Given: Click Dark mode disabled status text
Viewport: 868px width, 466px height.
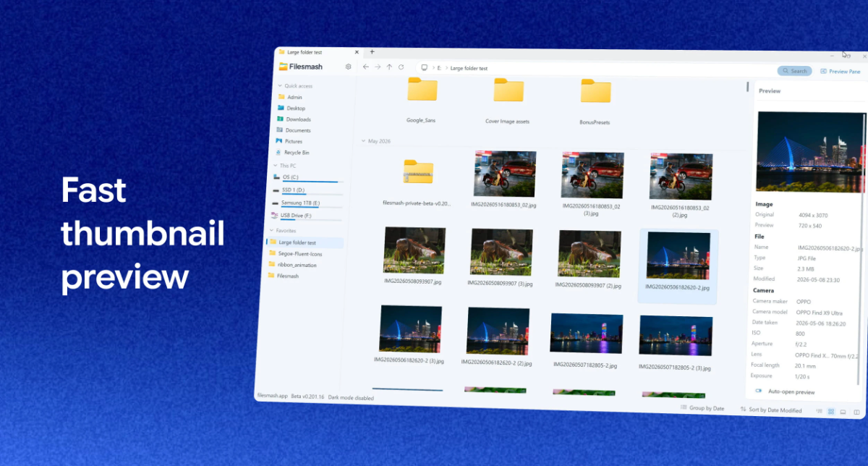Looking at the screenshot, I should pos(351,397).
